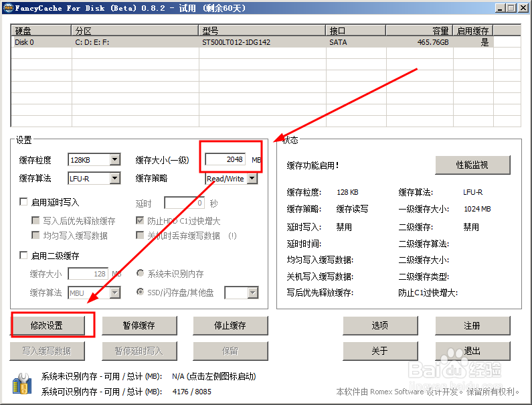Open 性能监视 performance monitor
This screenshot has width=532, height=405.
click(472, 165)
